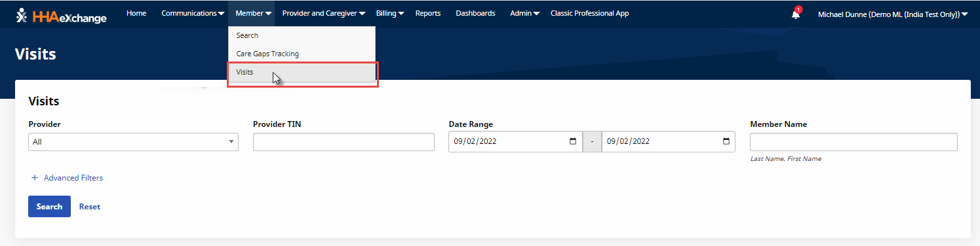Expand the Advanced Filters link
Viewport: 980px width, 246px height.
[73, 178]
